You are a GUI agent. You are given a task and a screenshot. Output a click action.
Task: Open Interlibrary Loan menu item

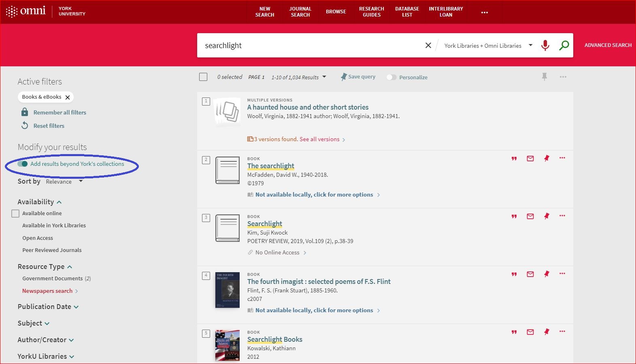pyautogui.click(x=446, y=12)
